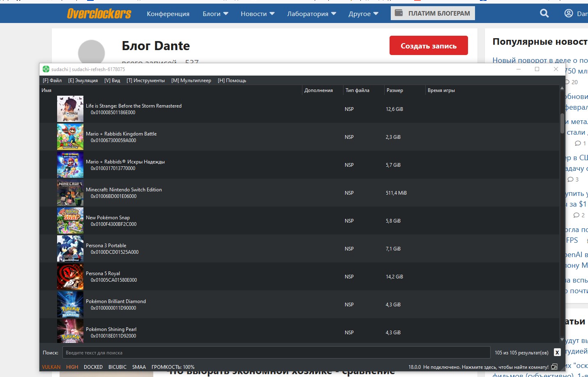
Task: Click the 14,2 GiB size cell
Action: 394,276
